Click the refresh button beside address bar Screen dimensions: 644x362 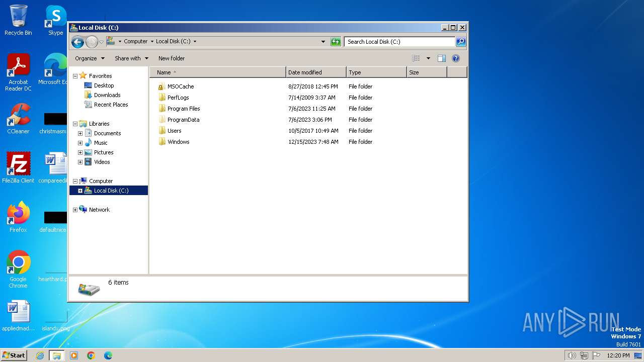[x=336, y=42]
